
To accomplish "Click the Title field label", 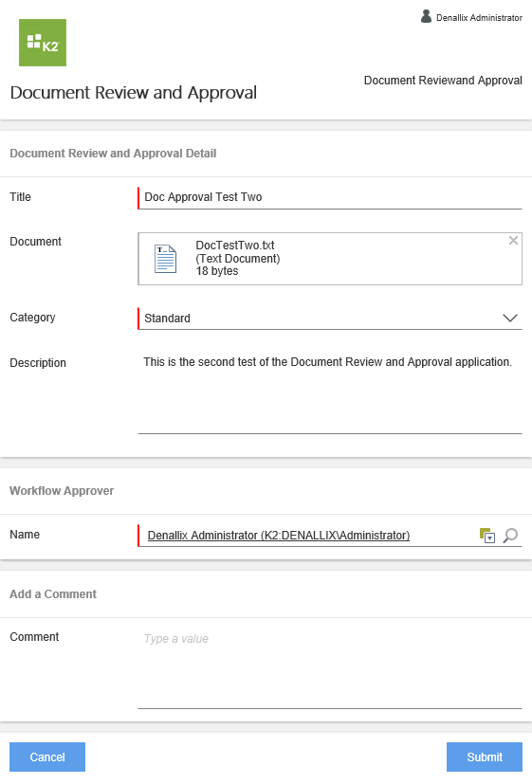I will tap(21, 197).
